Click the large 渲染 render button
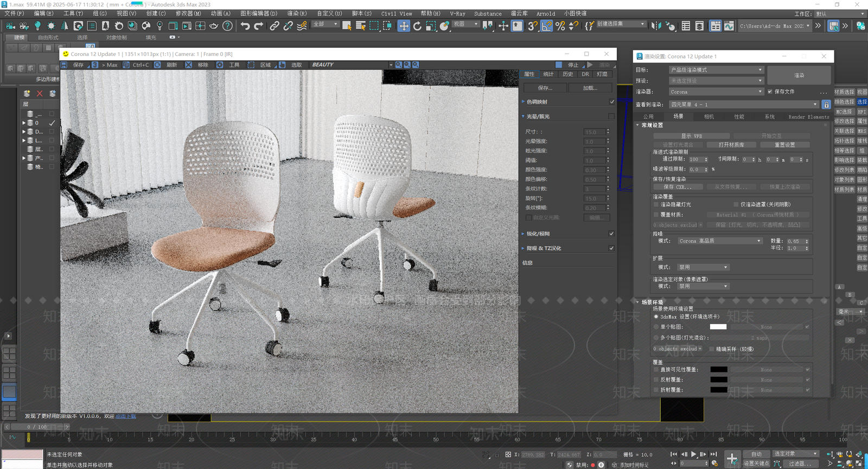Viewport: 868px width, 469px height. [x=799, y=75]
